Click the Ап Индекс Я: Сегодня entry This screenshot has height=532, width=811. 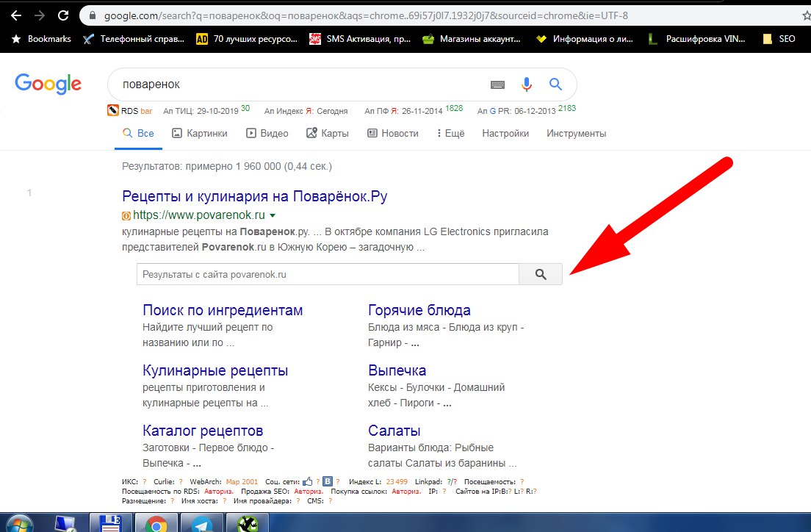click(306, 111)
